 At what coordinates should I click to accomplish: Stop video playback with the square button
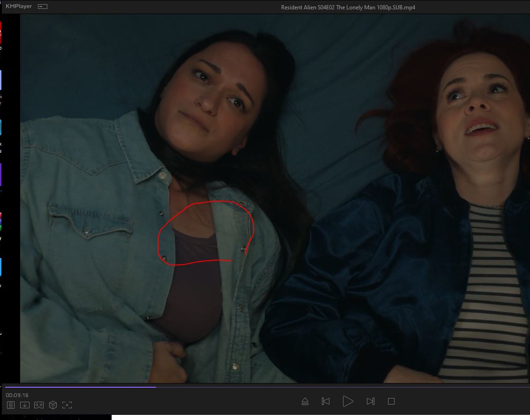coord(391,401)
